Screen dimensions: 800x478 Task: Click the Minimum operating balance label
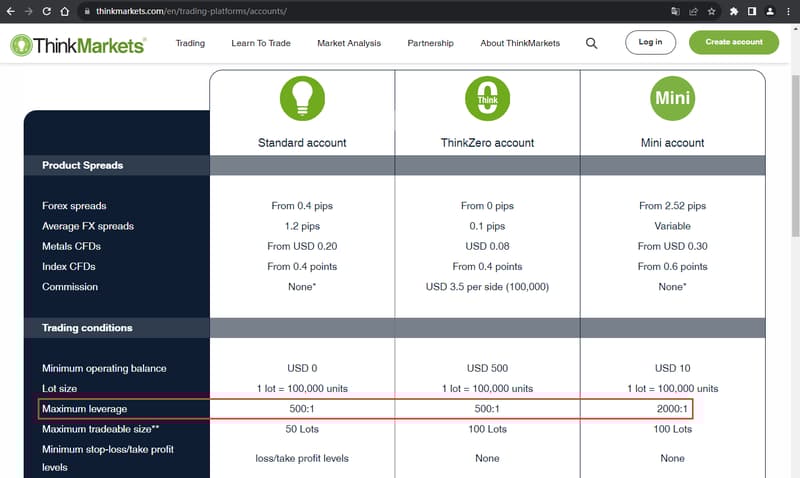pos(104,368)
